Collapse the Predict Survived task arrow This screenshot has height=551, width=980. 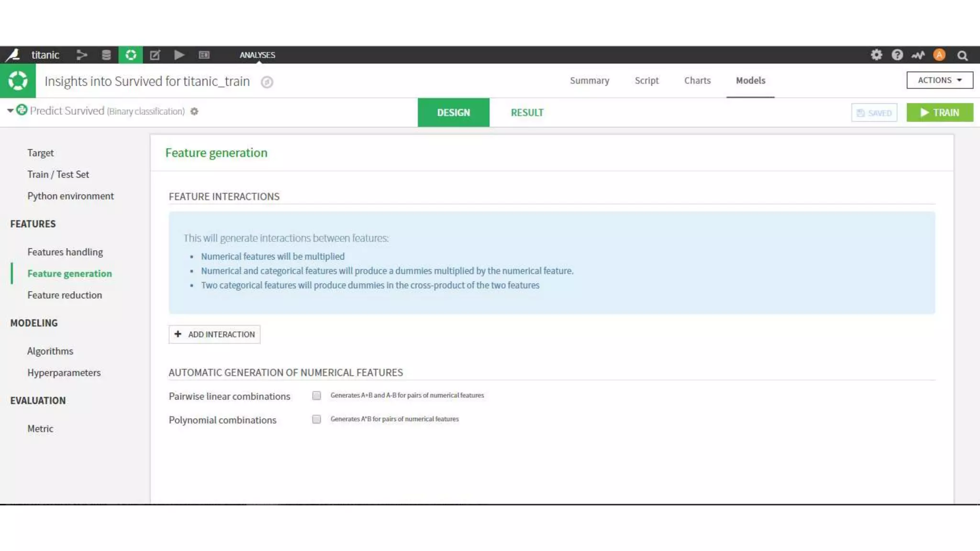click(x=10, y=111)
